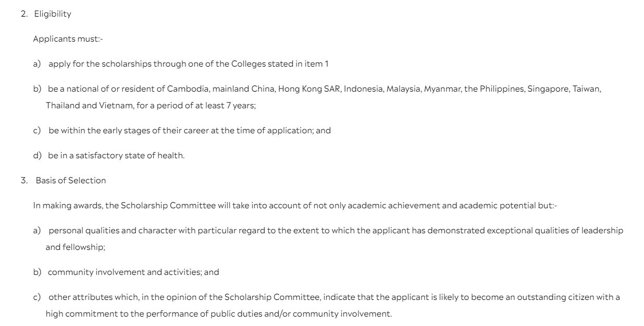
Task: Click the word "Singapore" in the text
Action: (x=548, y=89)
